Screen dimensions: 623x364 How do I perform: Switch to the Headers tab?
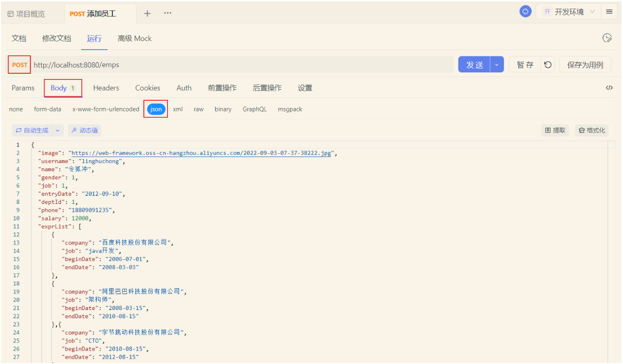106,88
